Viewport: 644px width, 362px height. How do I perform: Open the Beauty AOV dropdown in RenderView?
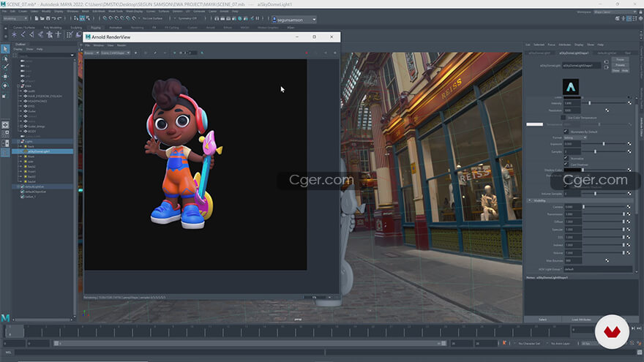[x=91, y=53]
